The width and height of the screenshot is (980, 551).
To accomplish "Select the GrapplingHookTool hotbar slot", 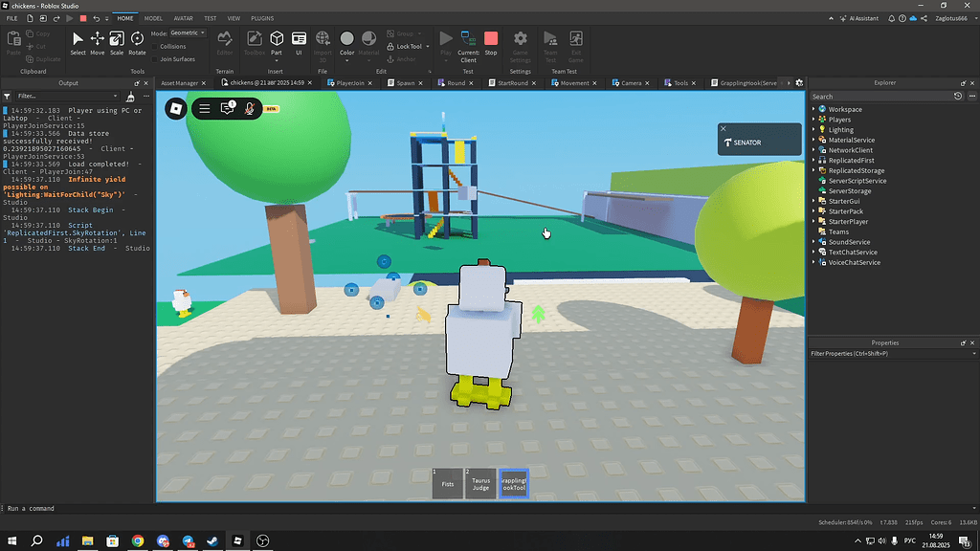I will pyautogui.click(x=514, y=483).
